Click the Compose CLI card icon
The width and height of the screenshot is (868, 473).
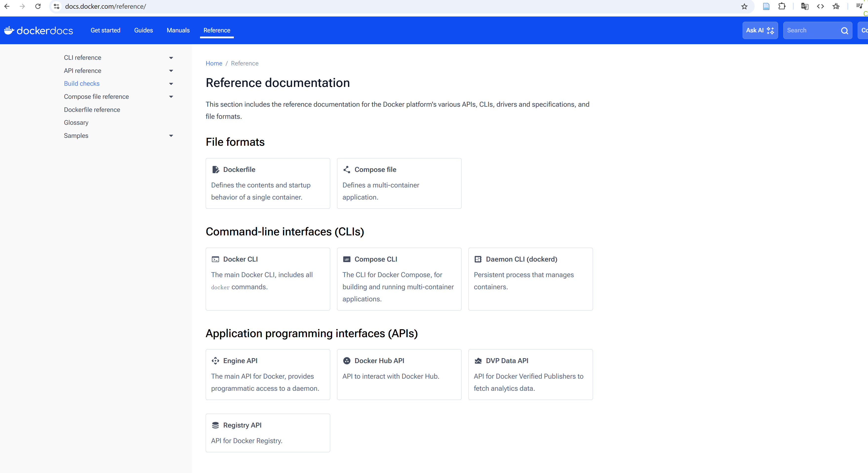click(x=347, y=259)
